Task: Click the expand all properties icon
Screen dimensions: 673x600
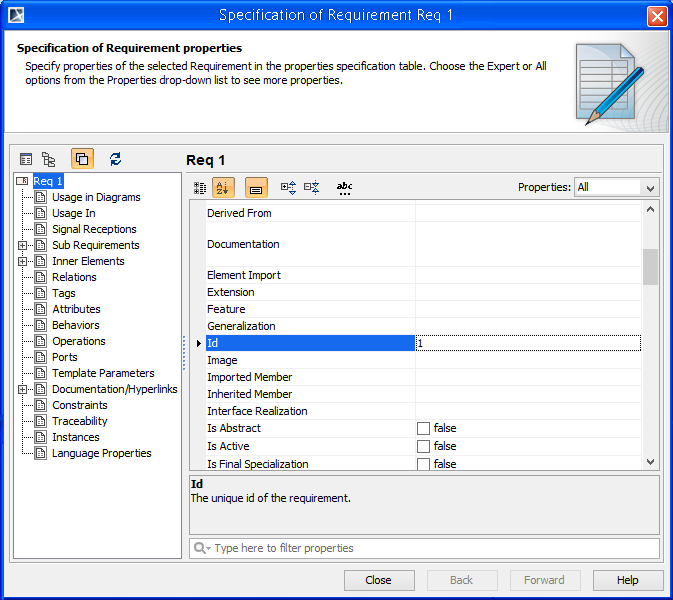Action: tap(289, 187)
